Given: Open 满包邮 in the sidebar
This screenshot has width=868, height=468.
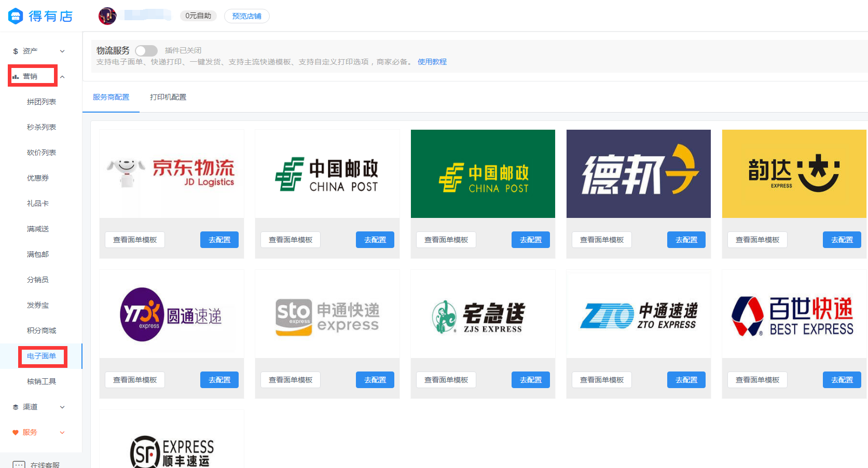Looking at the screenshot, I should coord(38,255).
